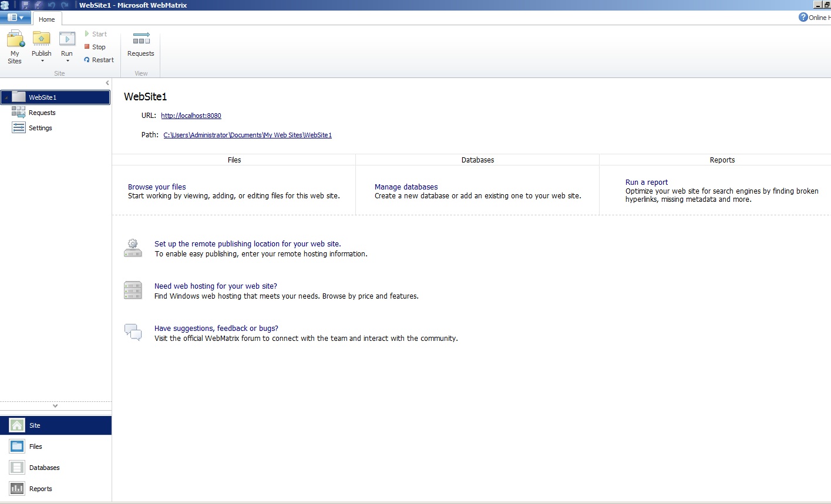This screenshot has height=504, width=831.
Task: Click the Databases workspace icon
Action: click(17, 468)
